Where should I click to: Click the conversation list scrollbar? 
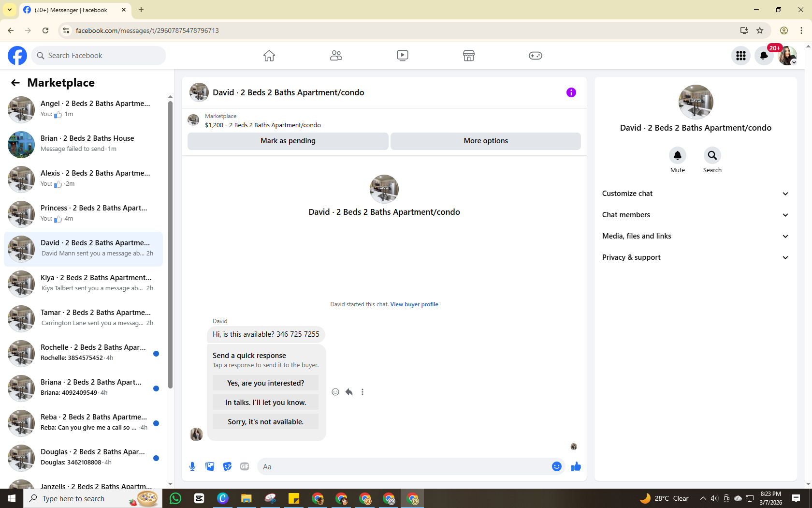[170, 244]
